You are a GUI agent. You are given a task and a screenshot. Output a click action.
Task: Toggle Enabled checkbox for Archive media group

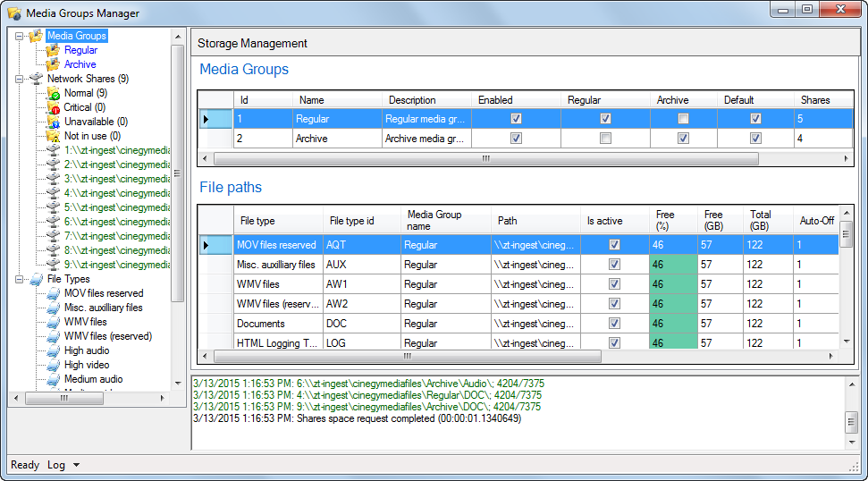point(516,139)
